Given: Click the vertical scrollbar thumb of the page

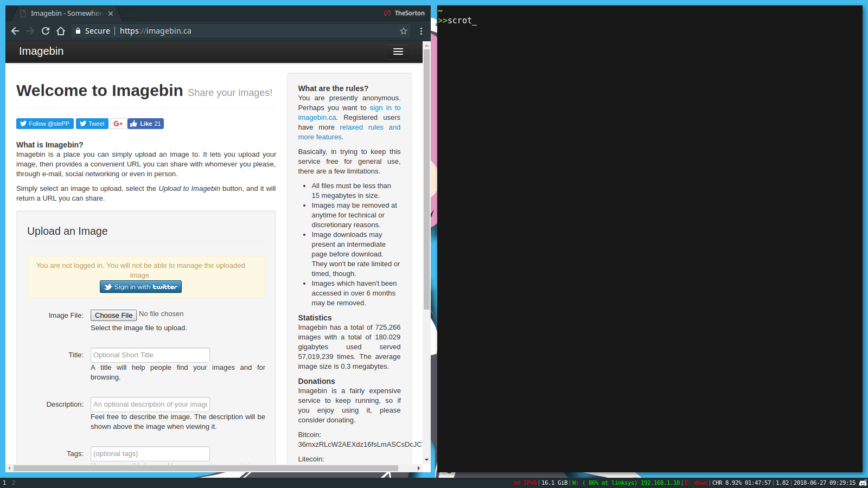Looking at the screenshot, I should (x=426, y=179).
